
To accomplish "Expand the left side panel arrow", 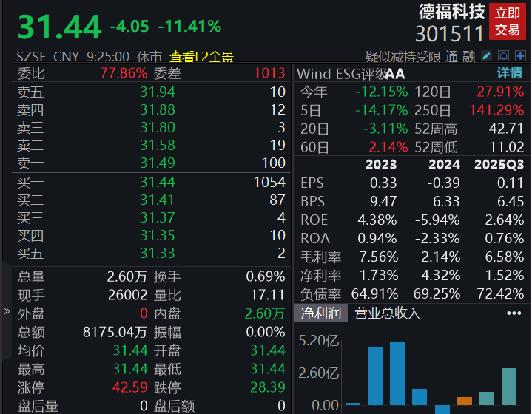I will 7,312.
